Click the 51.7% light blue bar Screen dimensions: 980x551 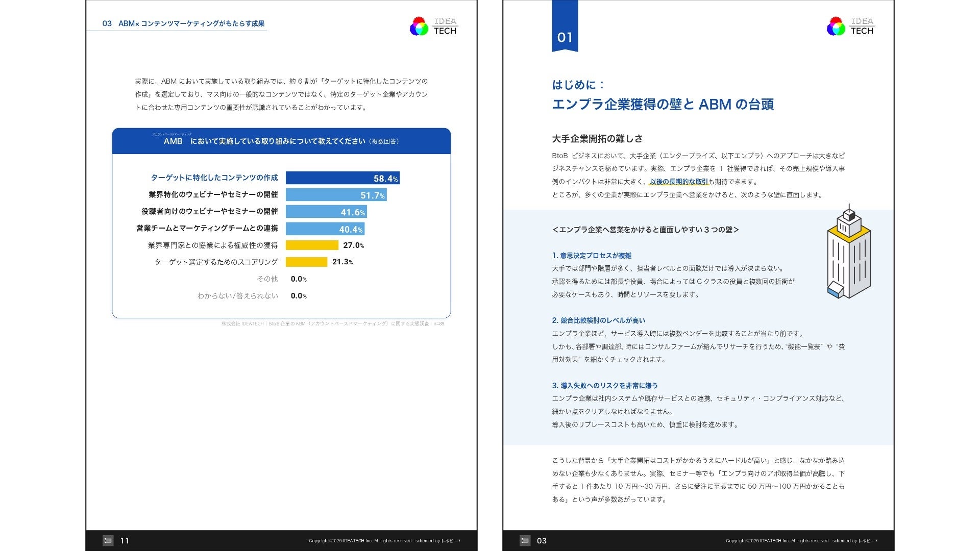pyautogui.click(x=335, y=195)
